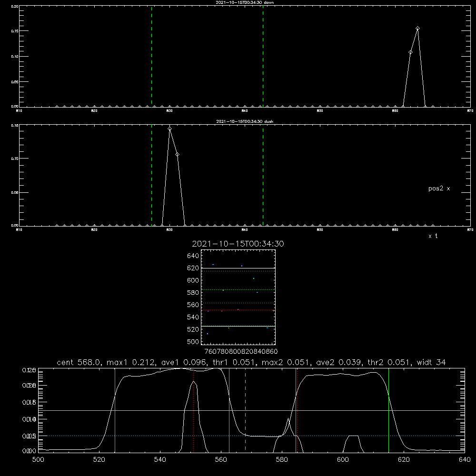Click the "600" x-axis label of bottom plot

pos(343,460)
